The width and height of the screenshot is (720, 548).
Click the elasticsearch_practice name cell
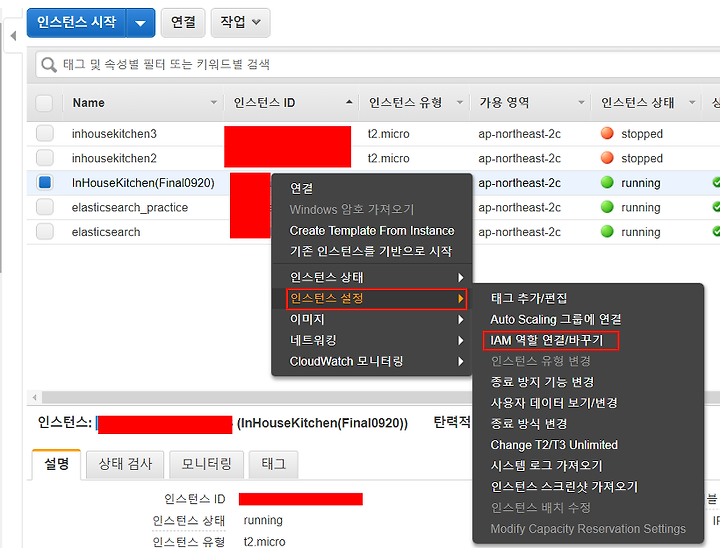tap(129, 208)
